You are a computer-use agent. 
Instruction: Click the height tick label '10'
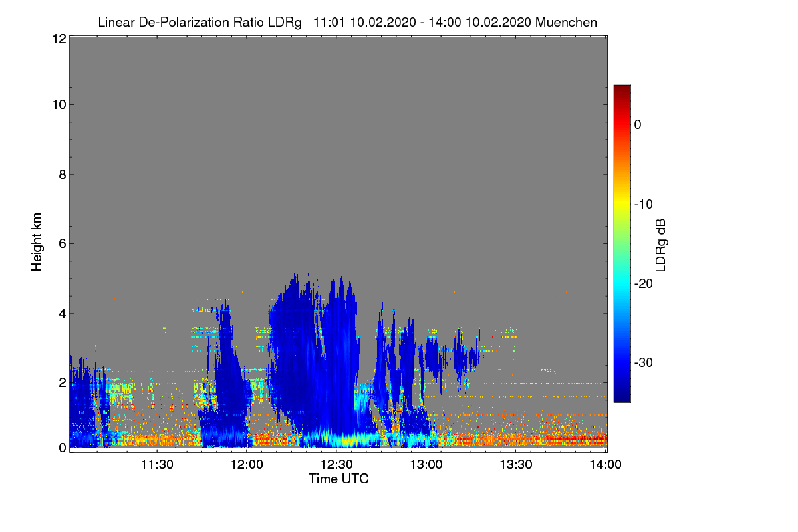pos(58,104)
